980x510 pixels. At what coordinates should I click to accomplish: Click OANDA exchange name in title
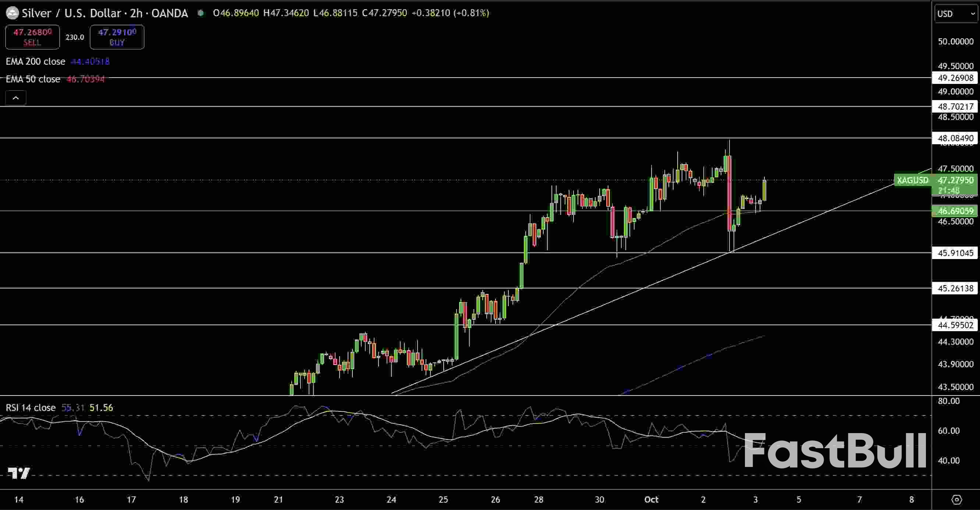pyautogui.click(x=170, y=13)
